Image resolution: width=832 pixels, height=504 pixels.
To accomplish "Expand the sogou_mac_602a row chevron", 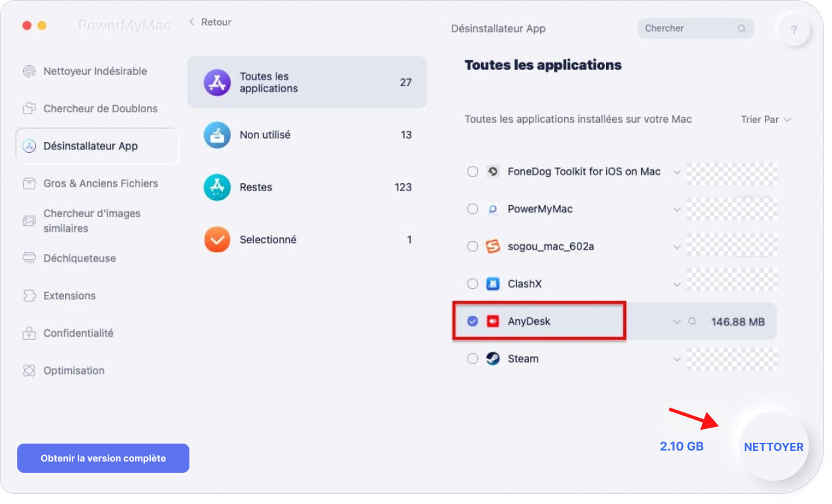I will pos(676,247).
